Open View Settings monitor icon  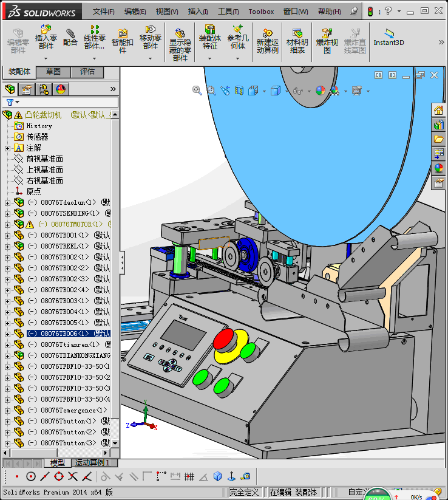click(x=357, y=91)
